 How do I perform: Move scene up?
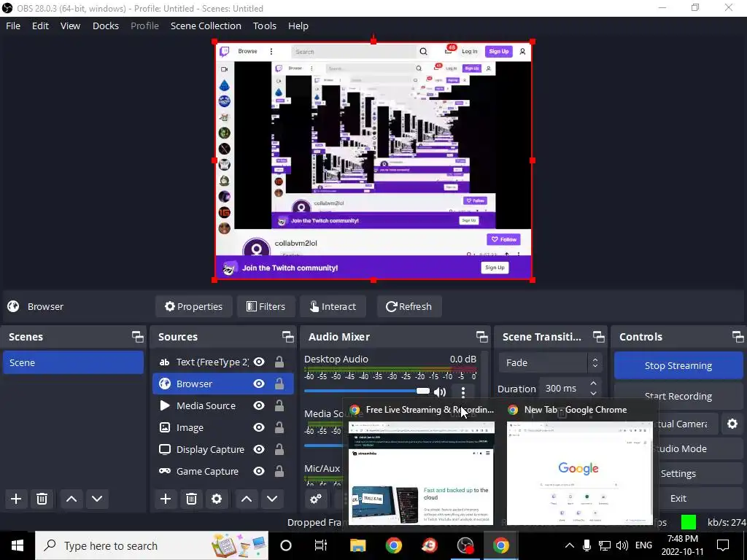[71, 499]
